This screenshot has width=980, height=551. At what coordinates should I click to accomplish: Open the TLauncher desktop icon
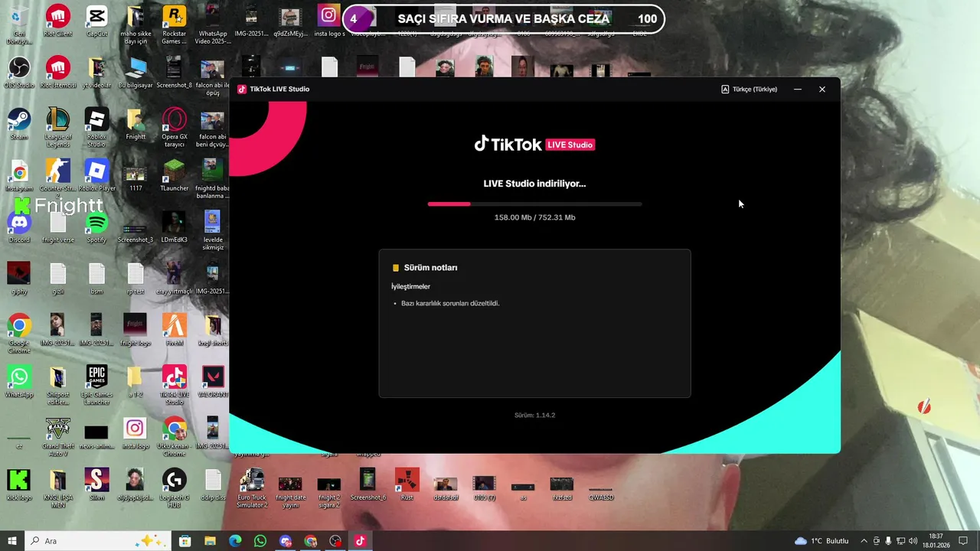[x=174, y=175]
